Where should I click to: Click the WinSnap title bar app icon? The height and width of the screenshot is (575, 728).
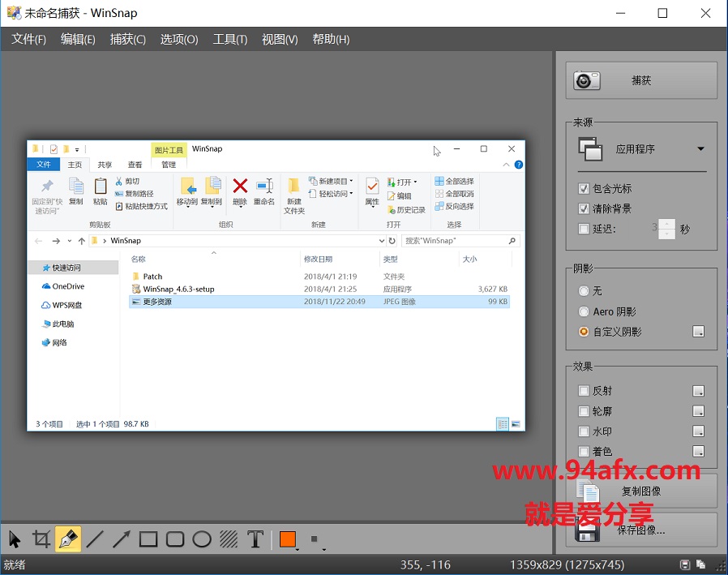14,12
